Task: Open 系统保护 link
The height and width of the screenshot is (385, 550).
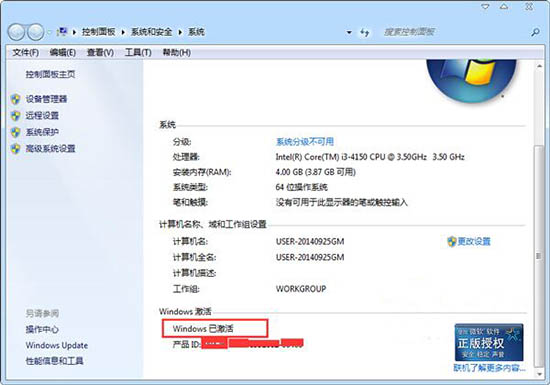Action: pos(42,132)
